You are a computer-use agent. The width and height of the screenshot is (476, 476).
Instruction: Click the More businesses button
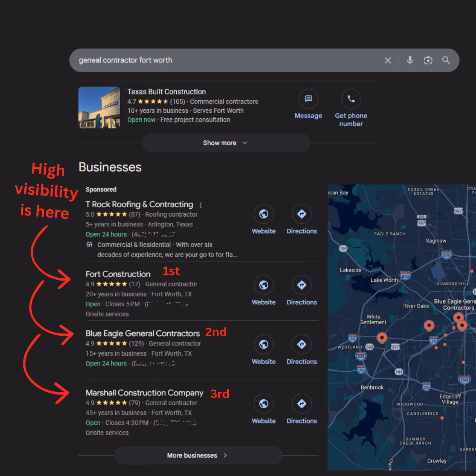[198, 455]
